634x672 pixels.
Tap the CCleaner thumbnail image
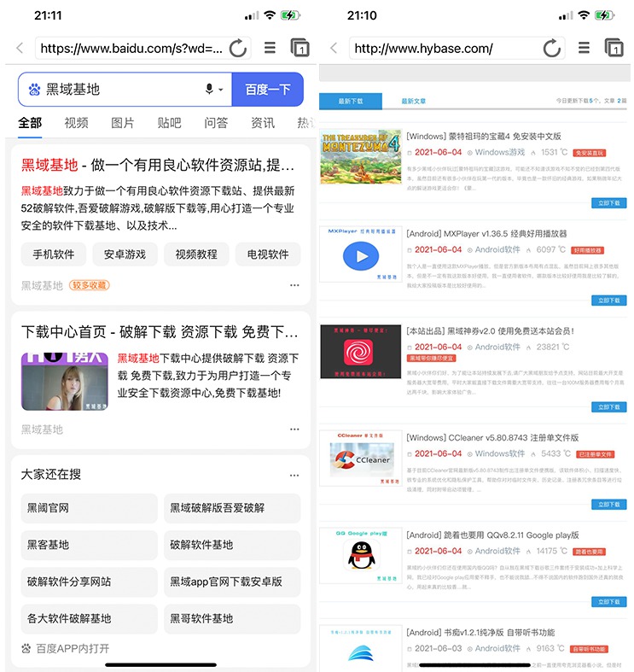click(361, 459)
